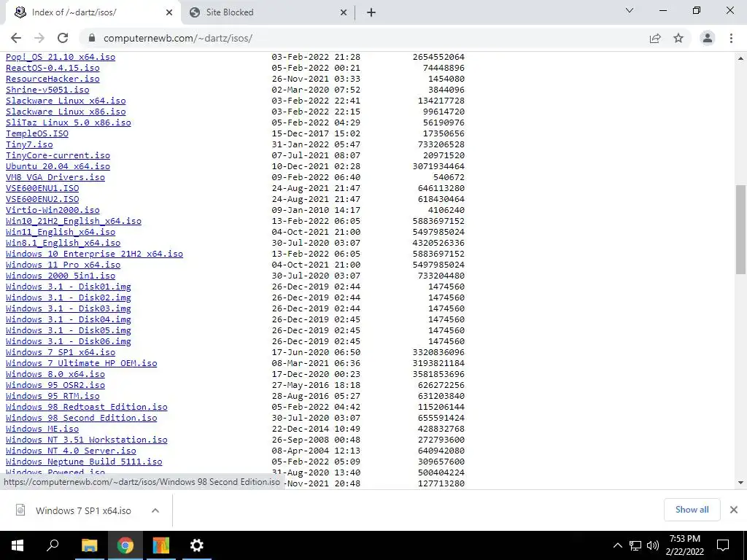
Task: Open the Tiny7.iso link
Action: pos(29,144)
